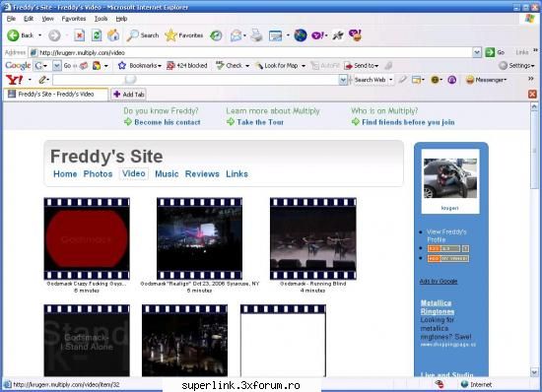Expand the Search Web dropdown arrow
Image resolution: width=542 pixels, height=392 pixels.
[x=391, y=80]
